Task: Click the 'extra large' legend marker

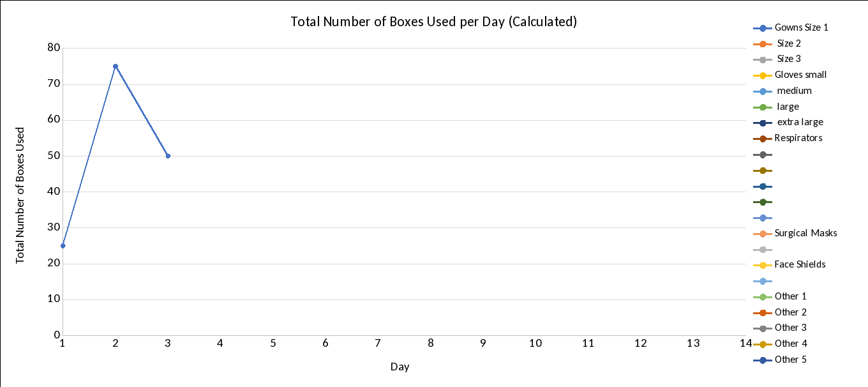Action: pyautogui.click(x=763, y=122)
